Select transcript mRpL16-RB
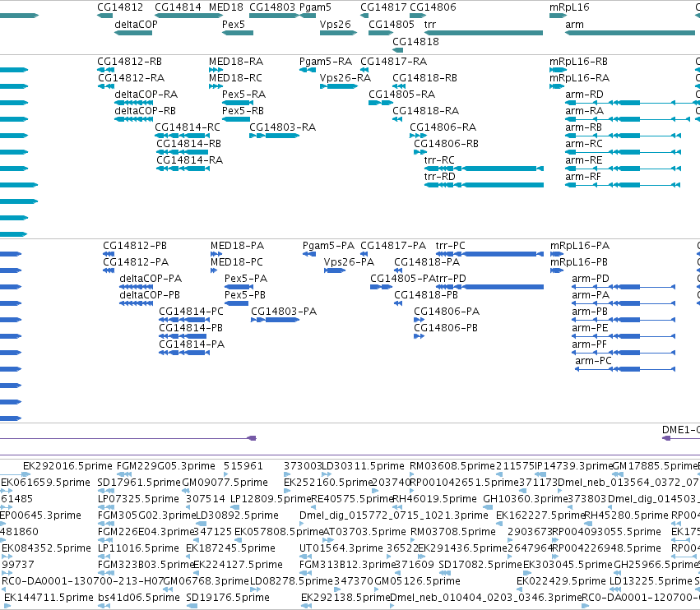Viewport: 700px width, 610px height. coord(558,70)
